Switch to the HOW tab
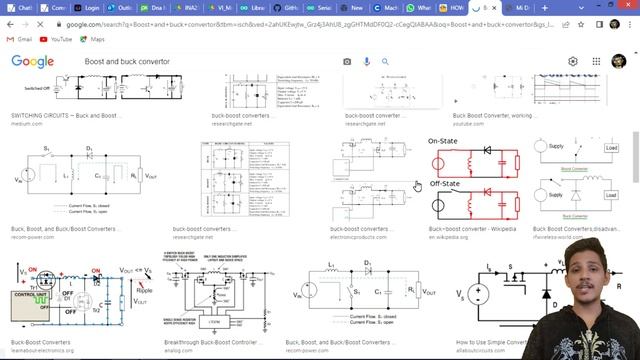This screenshot has height=360, width=640. (x=452, y=8)
